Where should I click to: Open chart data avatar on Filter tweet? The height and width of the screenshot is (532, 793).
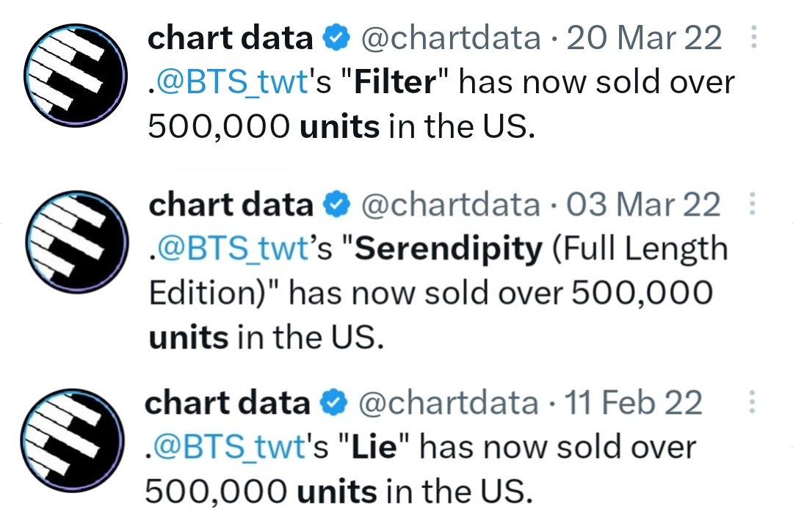[x=76, y=75]
